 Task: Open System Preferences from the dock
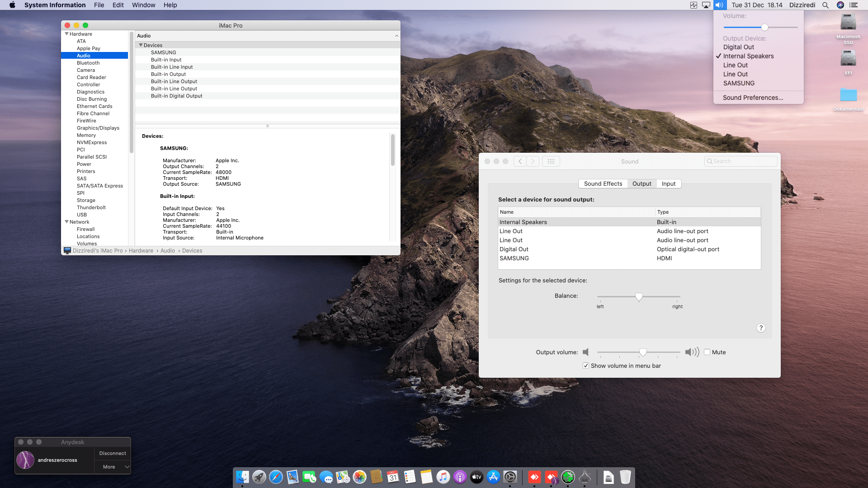tap(510, 477)
